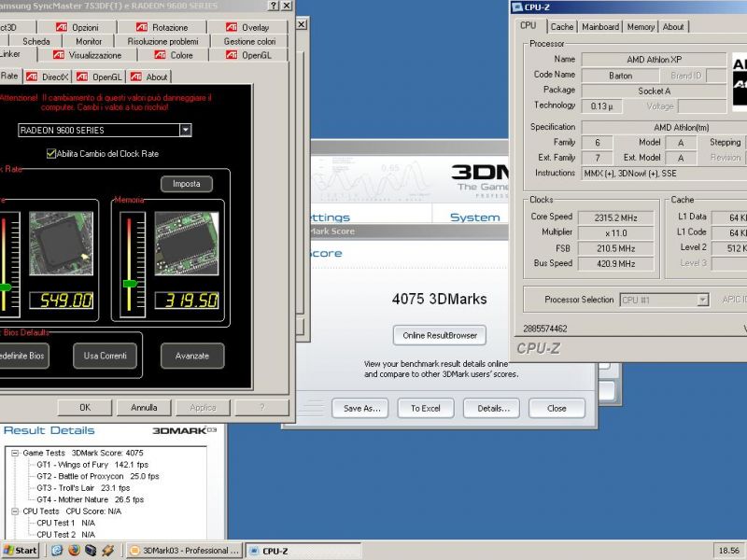This screenshot has width=747, height=560.
Task: Click the FSB 210.5 MHz field
Action: (615, 248)
